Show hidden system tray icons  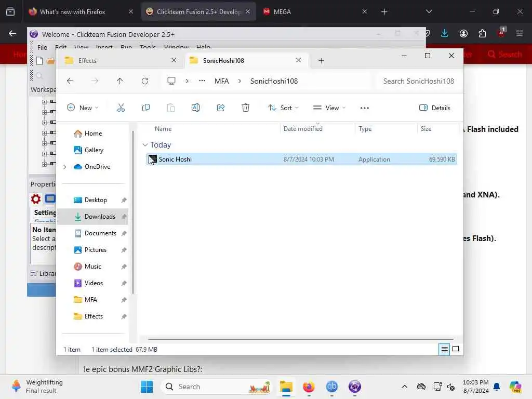(x=404, y=387)
